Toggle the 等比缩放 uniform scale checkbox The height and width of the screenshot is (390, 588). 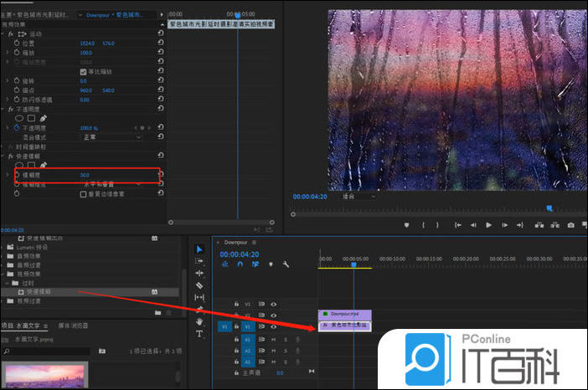83,71
